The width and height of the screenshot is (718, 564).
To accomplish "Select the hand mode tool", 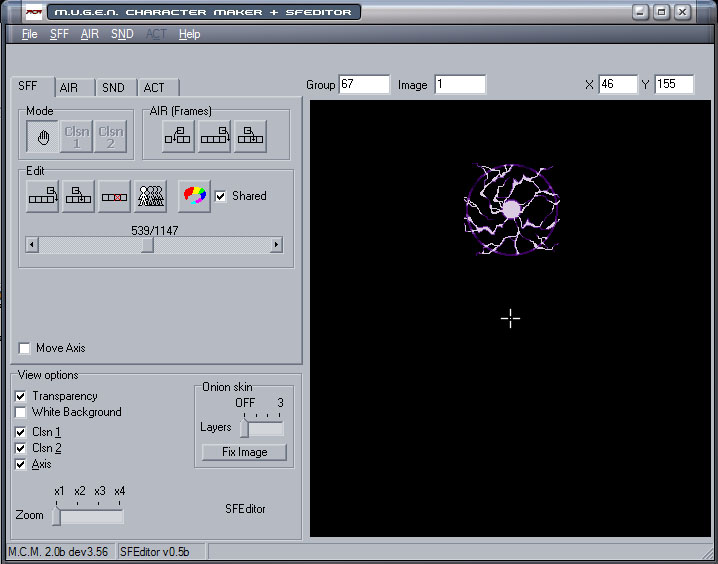I will 43,137.
